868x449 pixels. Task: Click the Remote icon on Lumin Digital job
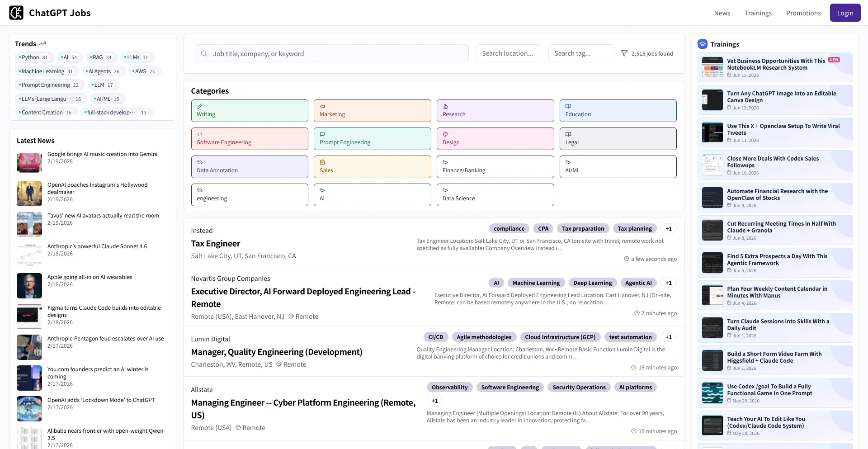pyautogui.click(x=279, y=364)
